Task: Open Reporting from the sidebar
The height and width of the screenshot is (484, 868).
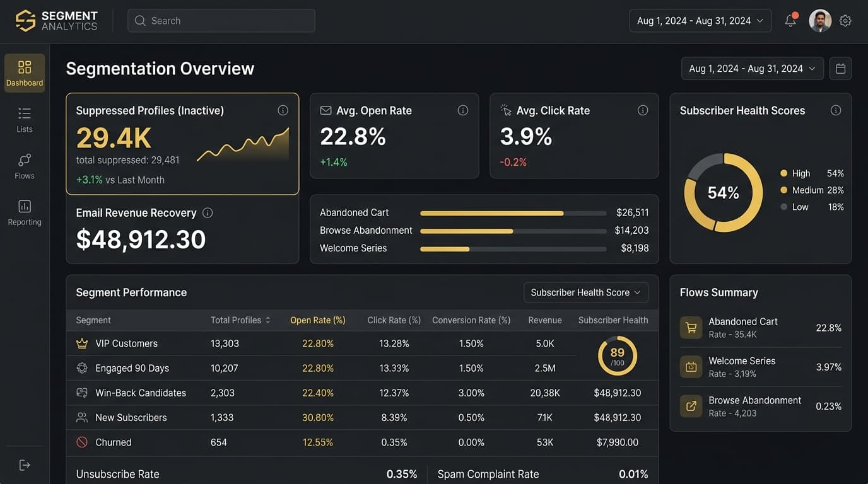Action: tap(25, 212)
